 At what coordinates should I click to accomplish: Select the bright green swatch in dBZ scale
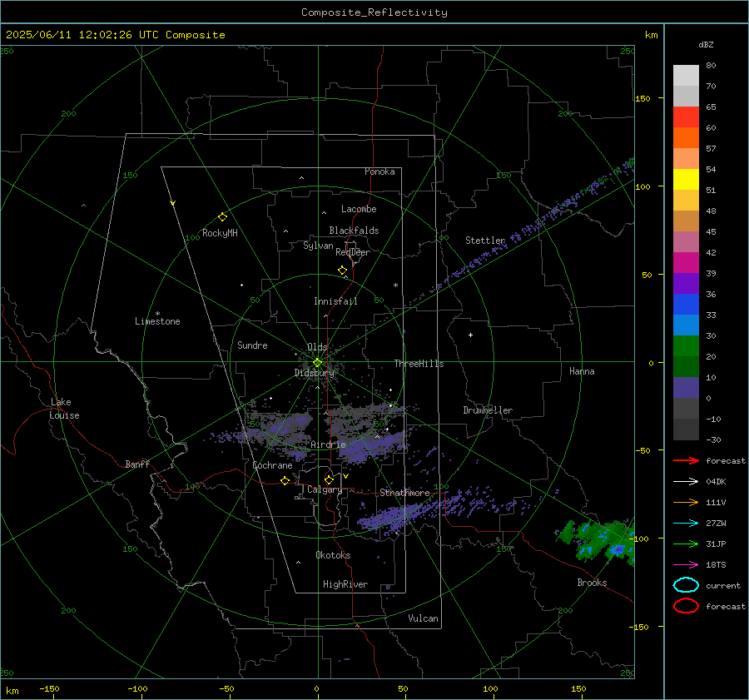(686, 346)
